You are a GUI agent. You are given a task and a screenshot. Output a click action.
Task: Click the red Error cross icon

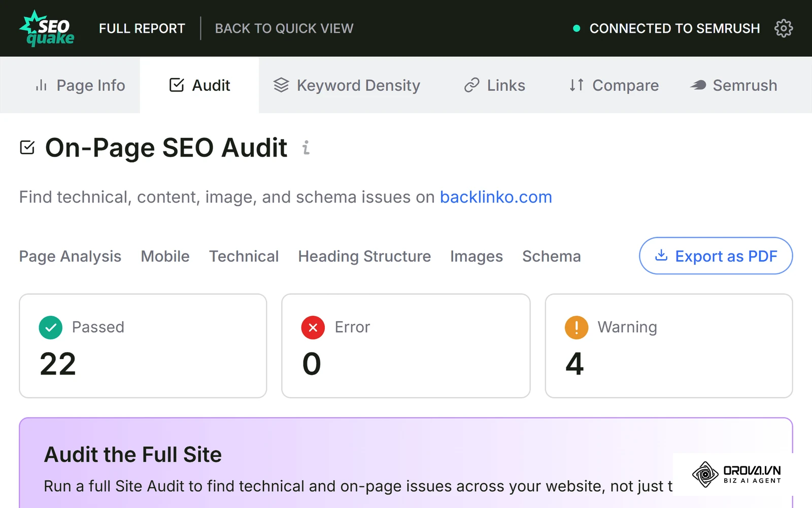[x=313, y=328]
